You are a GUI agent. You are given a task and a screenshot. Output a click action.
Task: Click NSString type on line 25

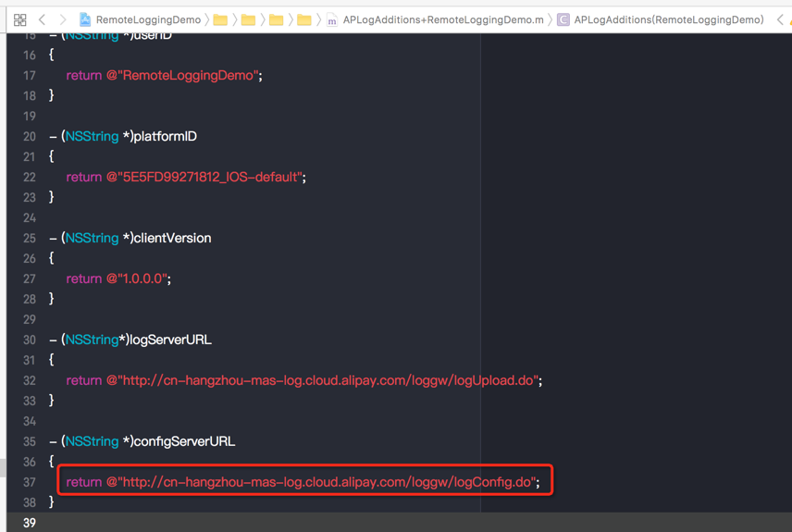(92, 238)
